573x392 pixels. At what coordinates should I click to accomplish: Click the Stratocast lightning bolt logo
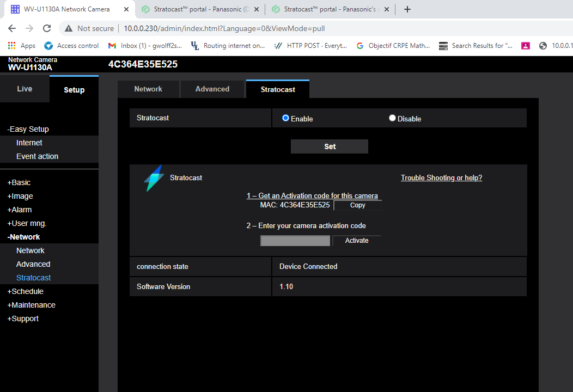coord(154,178)
